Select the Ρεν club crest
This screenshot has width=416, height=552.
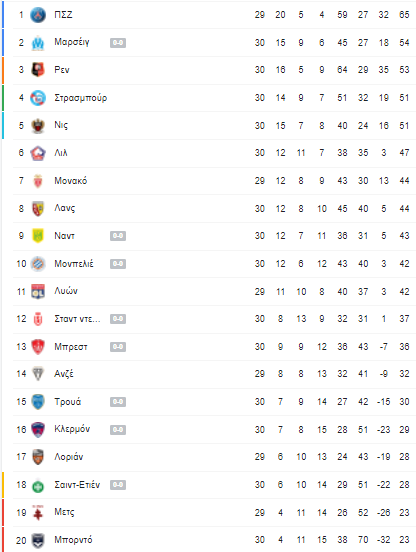point(38,70)
